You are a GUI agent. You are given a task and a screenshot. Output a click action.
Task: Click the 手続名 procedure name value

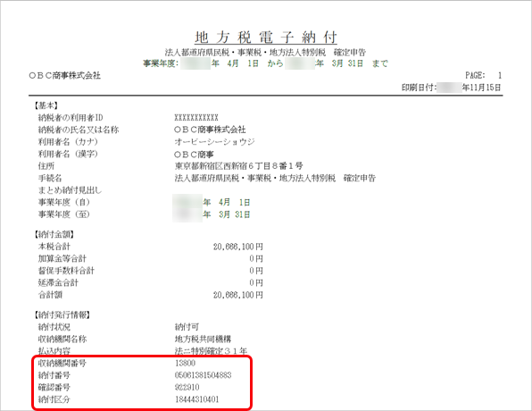click(x=275, y=178)
